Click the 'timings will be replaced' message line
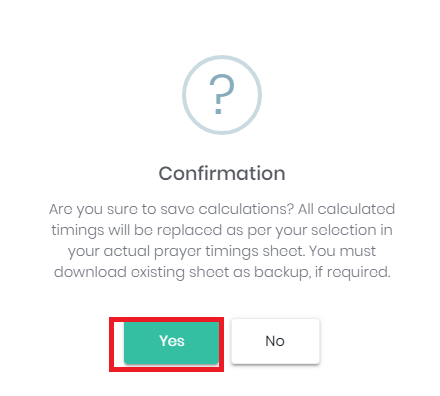 (x=222, y=231)
